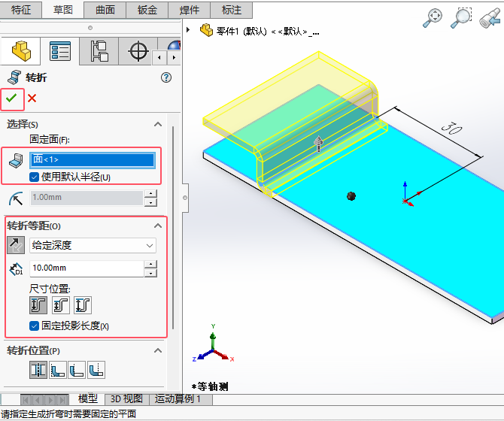Expand the 零件1 flyout tree arrow
Viewport: 504px width, 421px height.
(x=188, y=30)
